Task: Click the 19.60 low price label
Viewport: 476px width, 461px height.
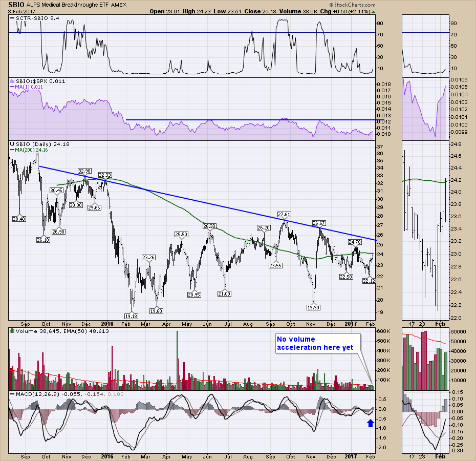Action: [x=156, y=311]
